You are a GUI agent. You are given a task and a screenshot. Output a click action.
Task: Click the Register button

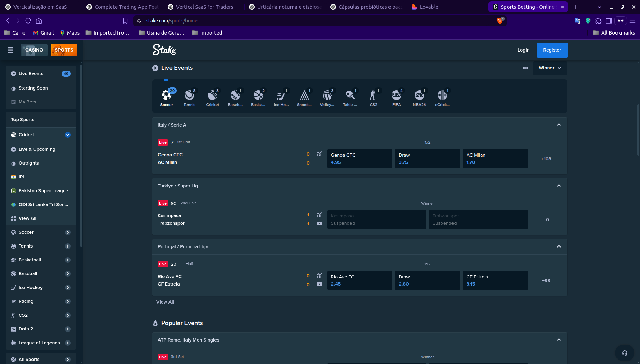552,50
